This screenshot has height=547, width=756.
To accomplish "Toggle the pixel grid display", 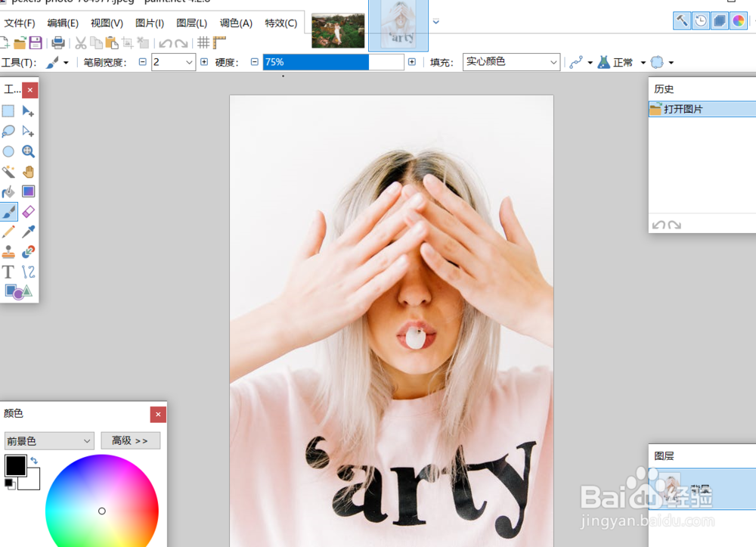I will pyautogui.click(x=203, y=43).
